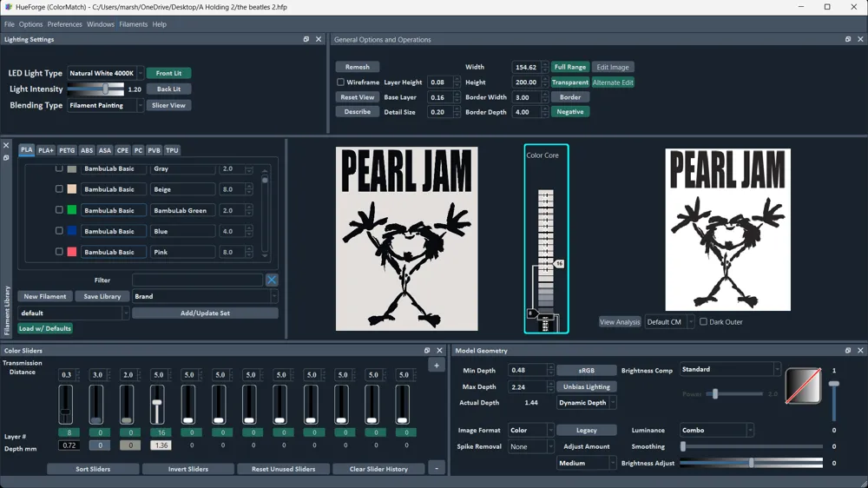The width and height of the screenshot is (868, 488).
Task: Close the General Options and Operations panel
Action: pos(860,39)
